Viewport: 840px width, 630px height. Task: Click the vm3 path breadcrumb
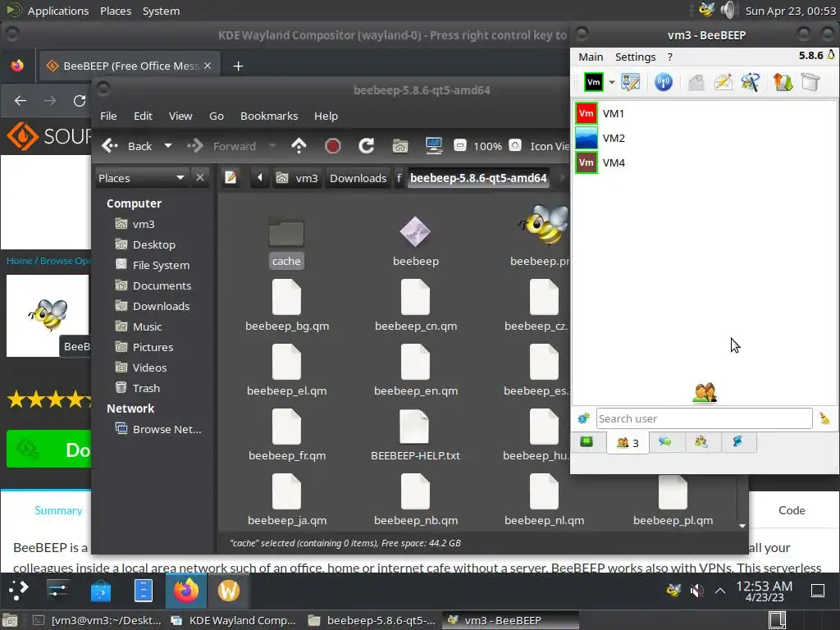point(297,178)
